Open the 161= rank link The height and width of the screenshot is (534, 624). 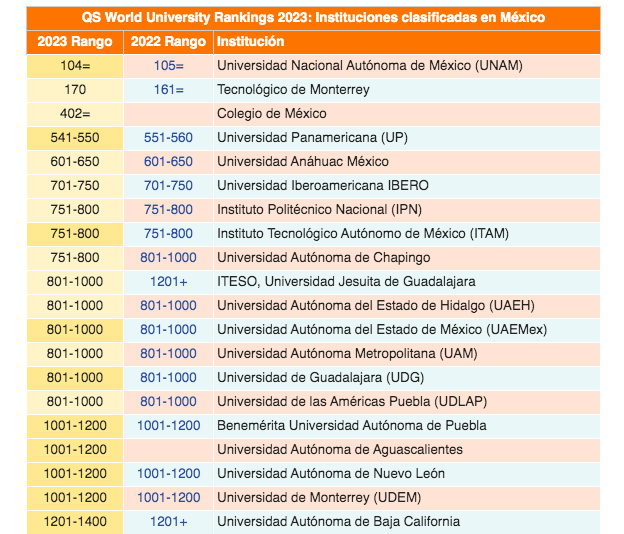pyautogui.click(x=168, y=90)
